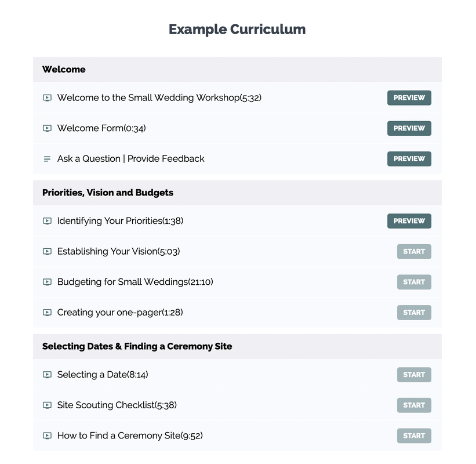This screenshot has width=476, height=464.
Task: Click text-lines icon beside Ask a Question
Action: click(x=47, y=159)
